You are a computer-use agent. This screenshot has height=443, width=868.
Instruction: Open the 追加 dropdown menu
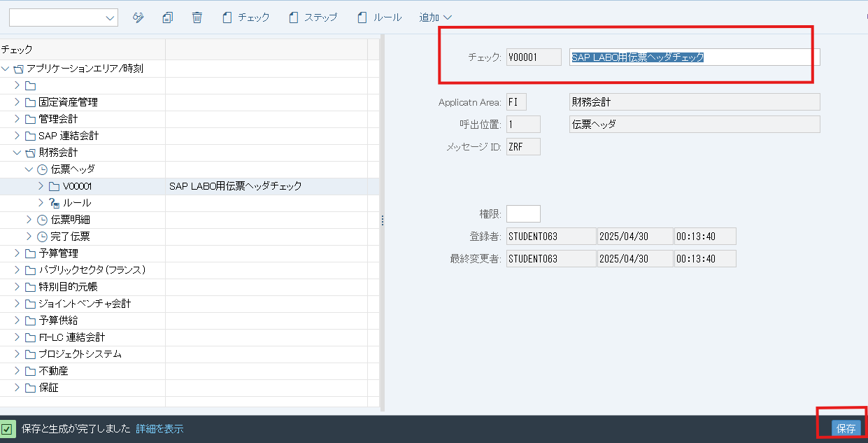coord(435,17)
